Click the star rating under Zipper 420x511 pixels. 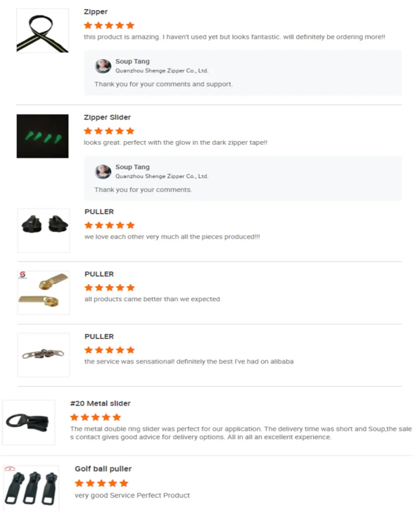tap(109, 25)
